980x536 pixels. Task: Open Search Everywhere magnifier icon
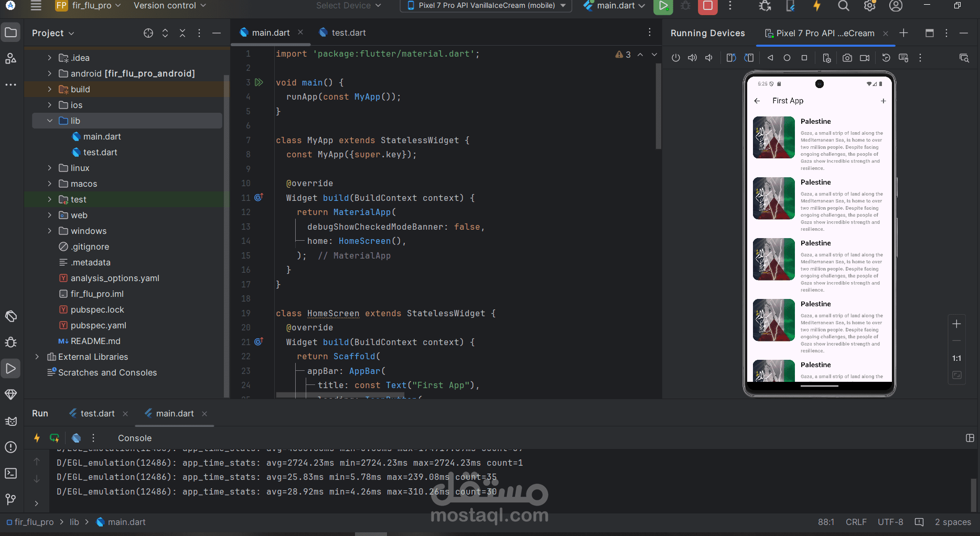(x=843, y=6)
